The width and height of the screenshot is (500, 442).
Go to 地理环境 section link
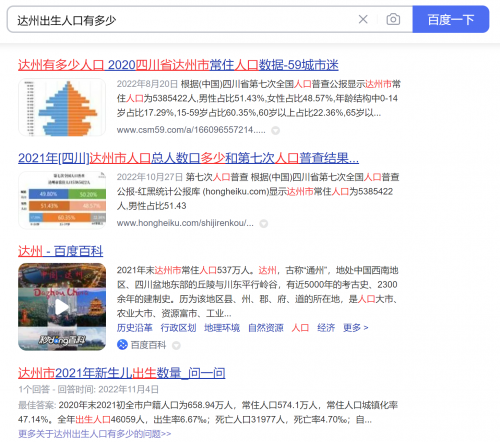(222, 328)
